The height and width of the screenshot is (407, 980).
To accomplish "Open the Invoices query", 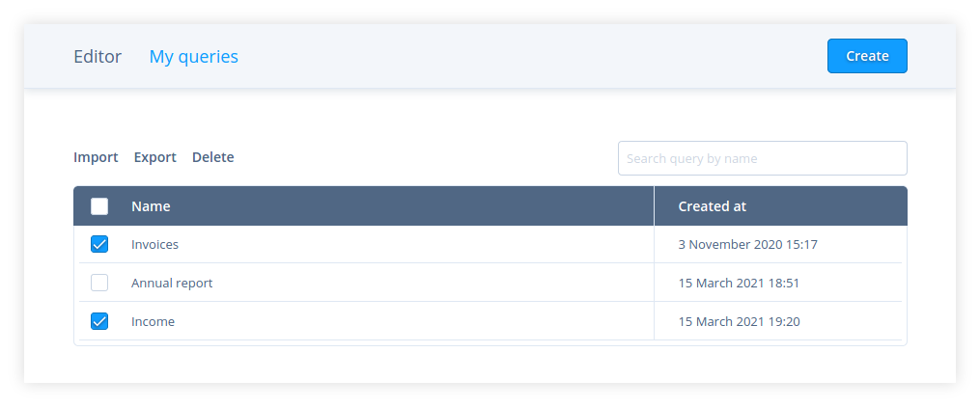I will pos(154,245).
